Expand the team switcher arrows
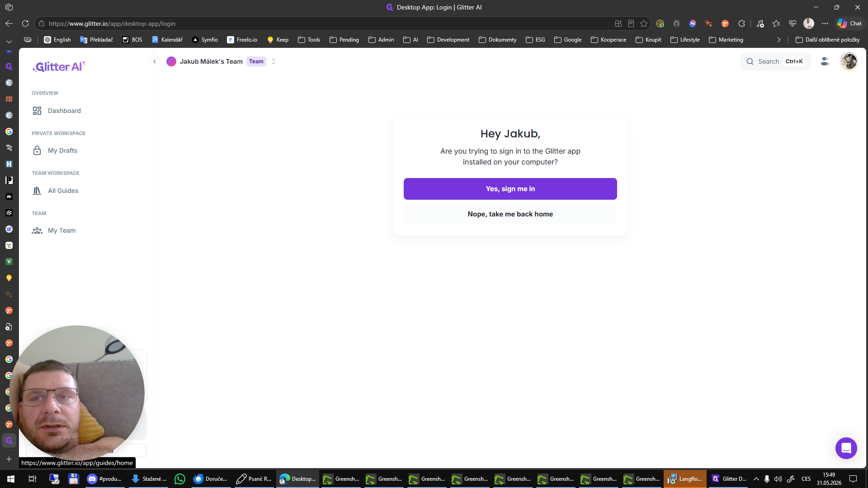Screen dimensions: 868x488 (274, 61)
